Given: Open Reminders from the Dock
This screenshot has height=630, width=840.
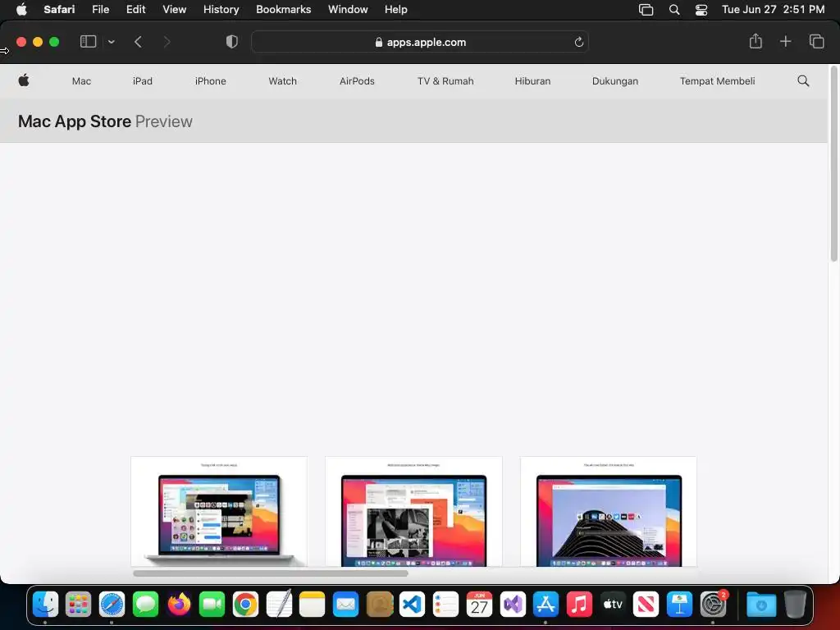Looking at the screenshot, I should pyautogui.click(x=445, y=605).
